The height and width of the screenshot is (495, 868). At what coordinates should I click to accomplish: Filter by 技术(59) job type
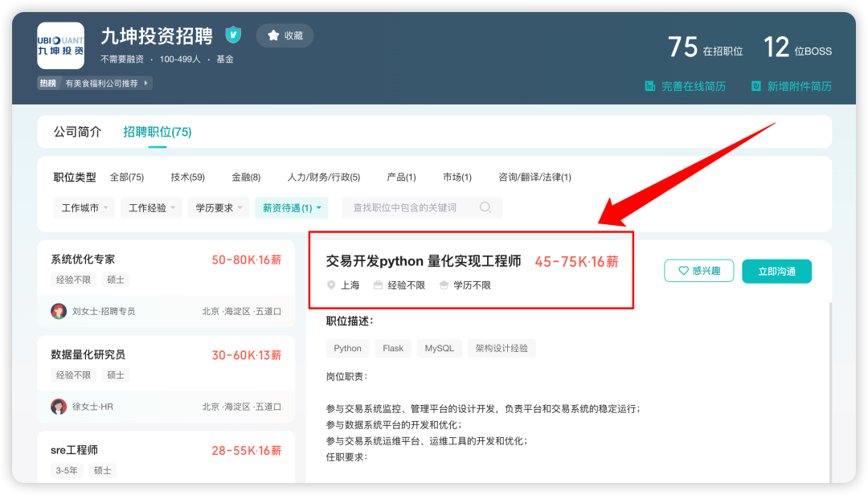tap(187, 177)
